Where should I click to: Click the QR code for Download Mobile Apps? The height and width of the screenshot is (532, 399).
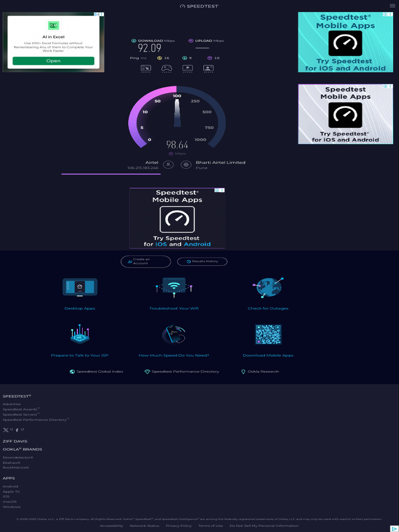tap(268, 335)
